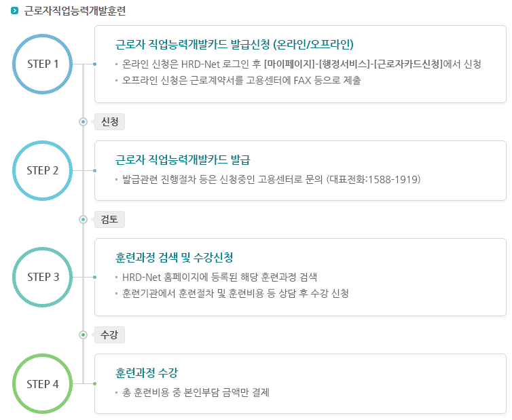The height and width of the screenshot is (420, 512).
Task: Click the green arrow icon beside 근로자직업능력개발훈련
Action: 15,11
